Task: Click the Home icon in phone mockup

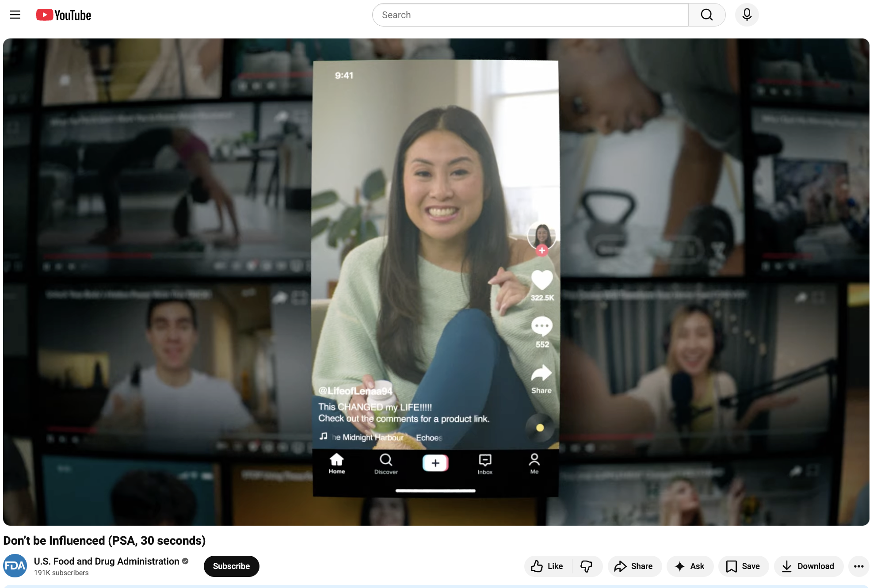Action: coord(337,463)
